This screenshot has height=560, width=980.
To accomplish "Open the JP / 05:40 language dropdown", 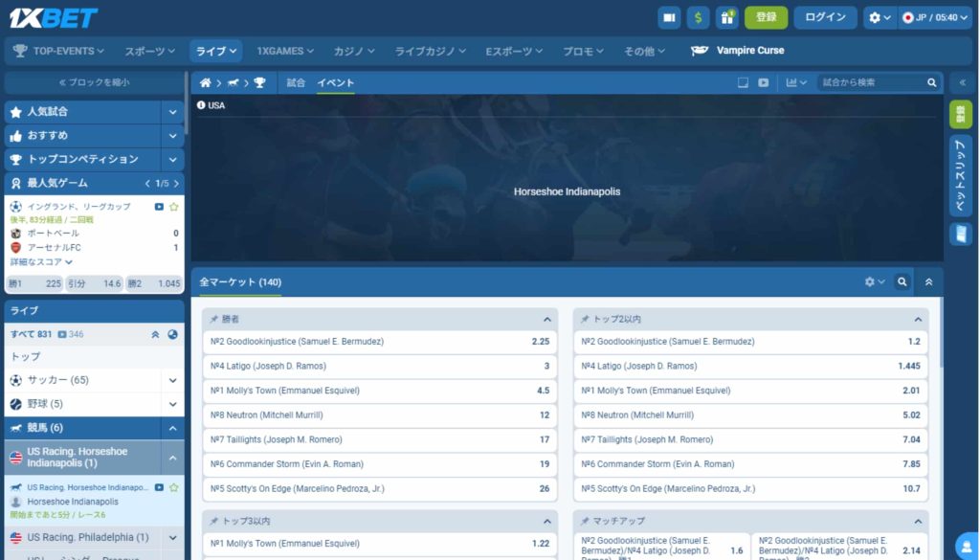I will click(934, 17).
